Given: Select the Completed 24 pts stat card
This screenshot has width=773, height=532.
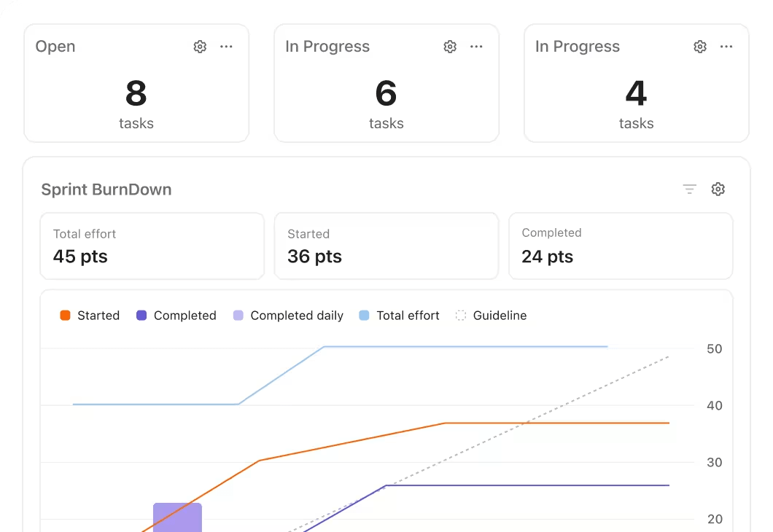Looking at the screenshot, I should point(621,246).
